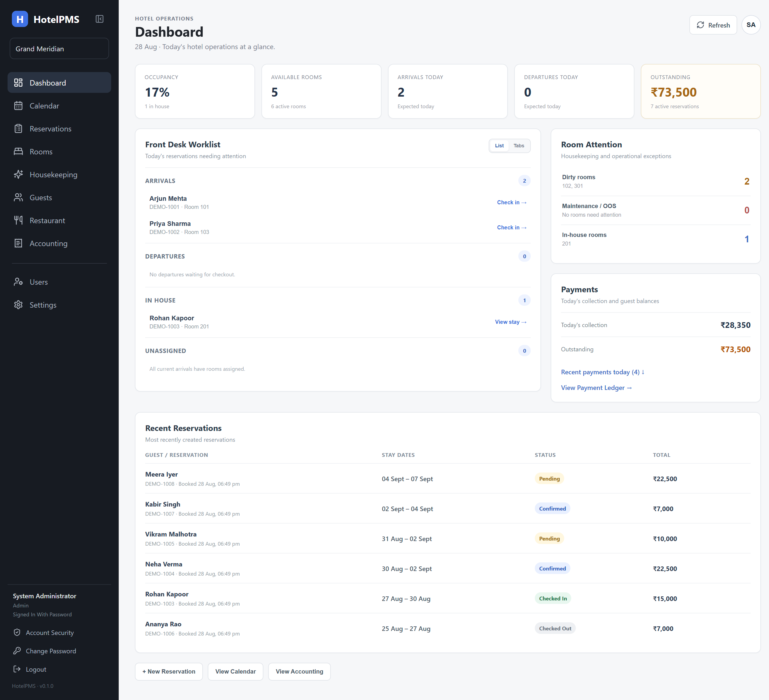The height and width of the screenshot is (700, 769).
Task: Open Kabir Singh reservation row
Action: pos(447,508)
